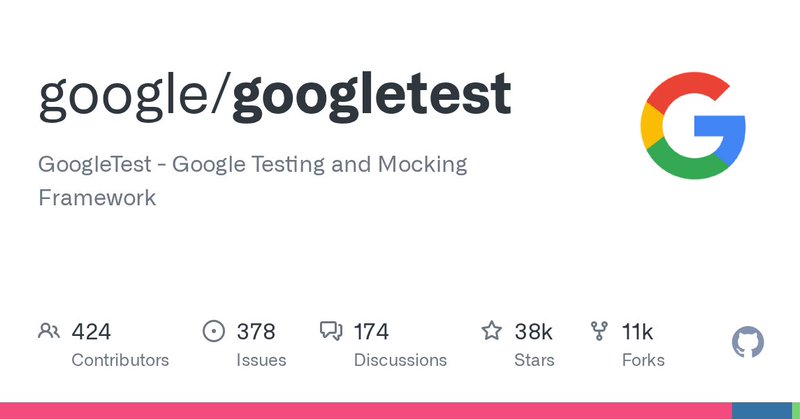Select the "Discussions" label
Image resolution: width=800 pixels, height=419 pixels.
(400, 360)
